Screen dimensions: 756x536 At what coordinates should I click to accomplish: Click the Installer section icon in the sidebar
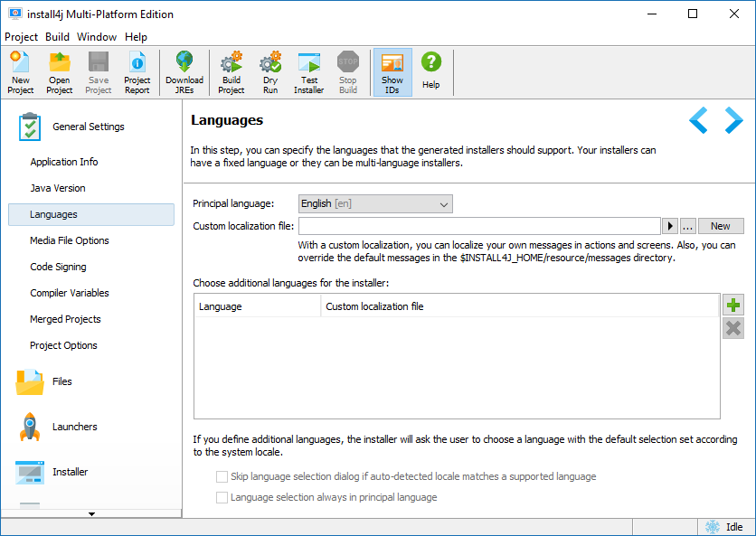click(30, 472)
